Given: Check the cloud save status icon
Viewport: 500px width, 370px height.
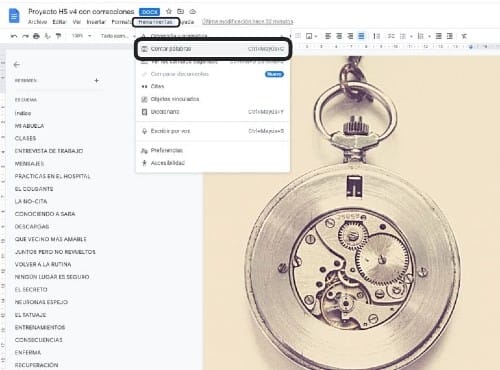Looking at the screenshot, I should point(193,12).
